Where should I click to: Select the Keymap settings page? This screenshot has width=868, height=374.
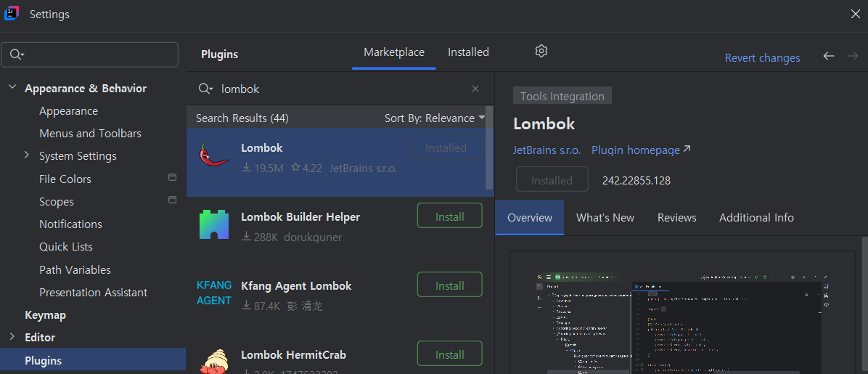[46, 314]
